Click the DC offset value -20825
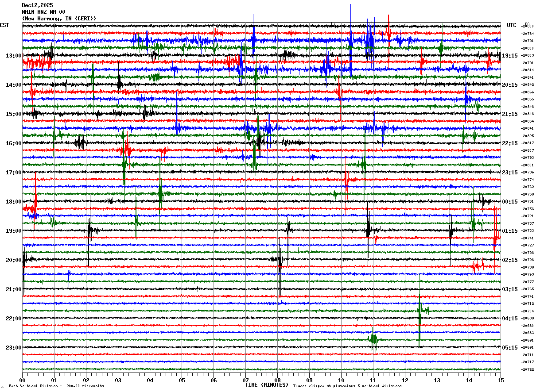Viewport: 536px width, 392px height. (527, 136)
